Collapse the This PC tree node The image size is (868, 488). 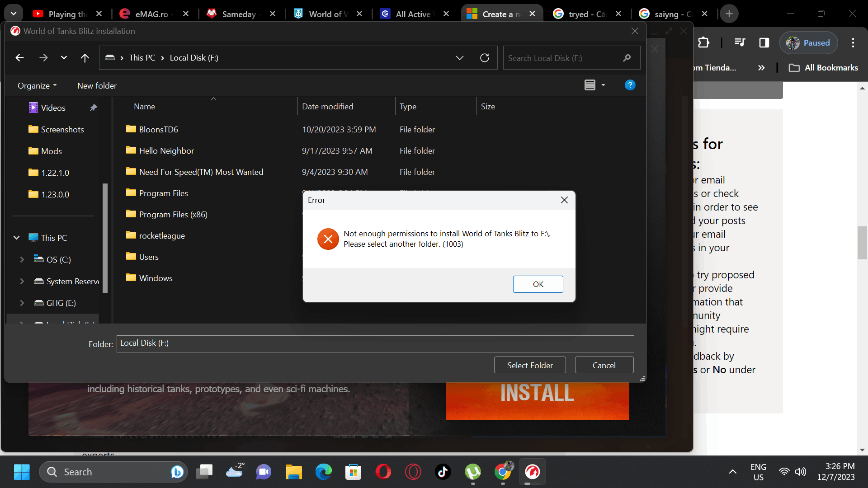click(x=17, y=238)
